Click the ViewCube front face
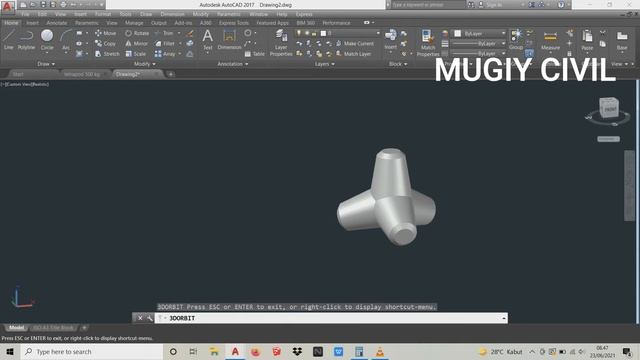 610,109
